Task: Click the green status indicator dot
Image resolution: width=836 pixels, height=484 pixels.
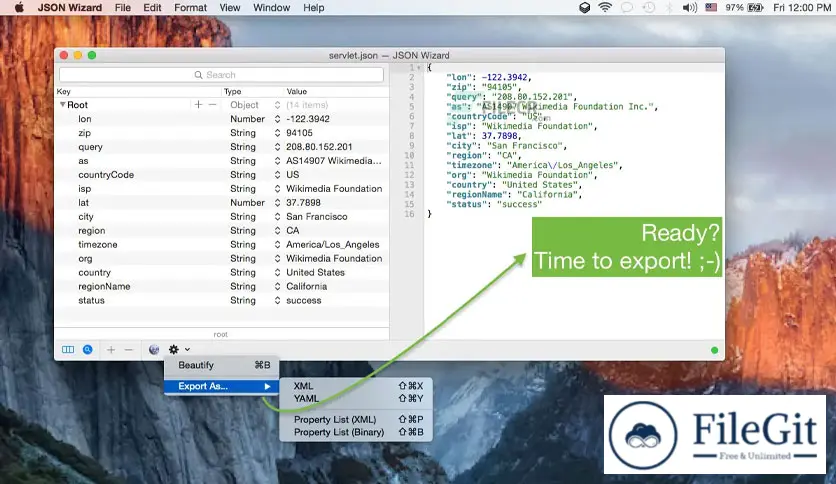Action: (714, 350)
